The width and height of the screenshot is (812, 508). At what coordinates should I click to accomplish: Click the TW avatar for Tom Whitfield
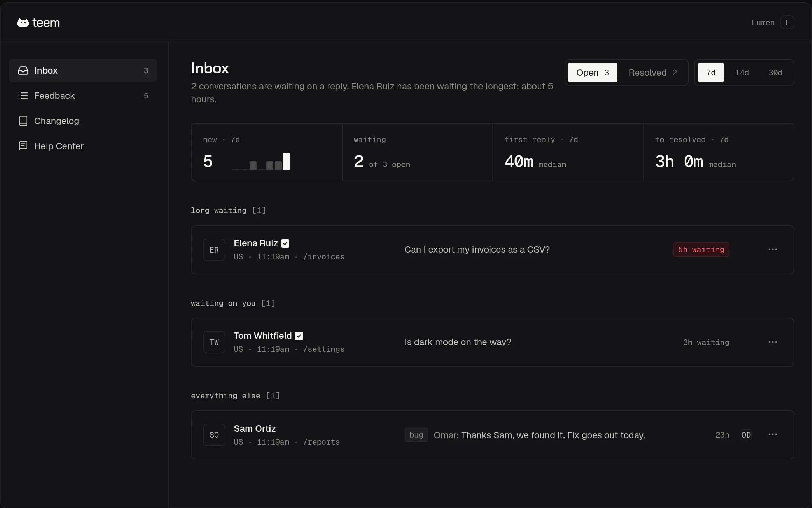tap(214, 342)
